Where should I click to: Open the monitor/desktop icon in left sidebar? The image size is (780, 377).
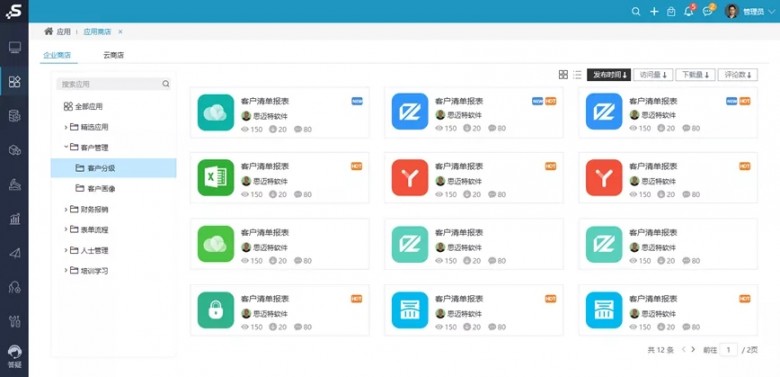[15, 48]
